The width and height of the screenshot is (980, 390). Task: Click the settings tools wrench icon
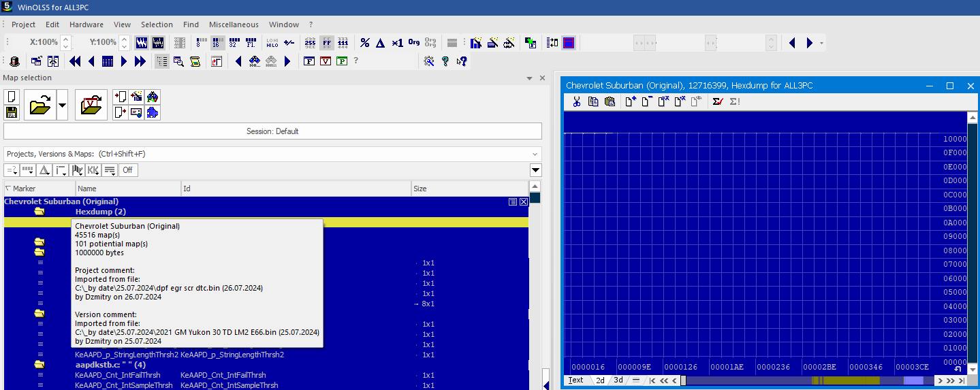tap(429, 61)
